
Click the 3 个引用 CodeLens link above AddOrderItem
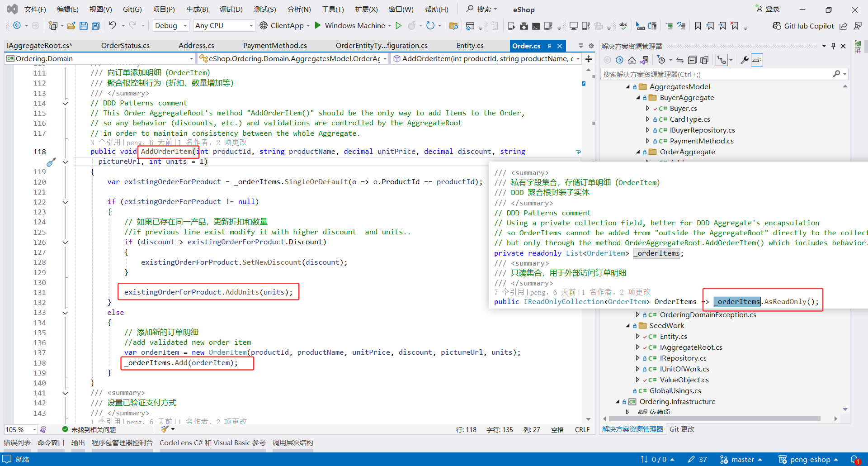(x=107, y=143)
